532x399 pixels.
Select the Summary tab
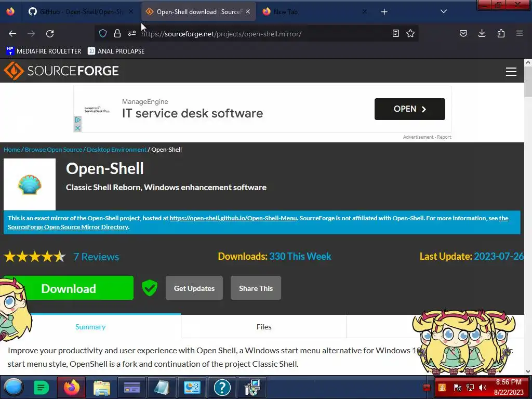point(90,327)
